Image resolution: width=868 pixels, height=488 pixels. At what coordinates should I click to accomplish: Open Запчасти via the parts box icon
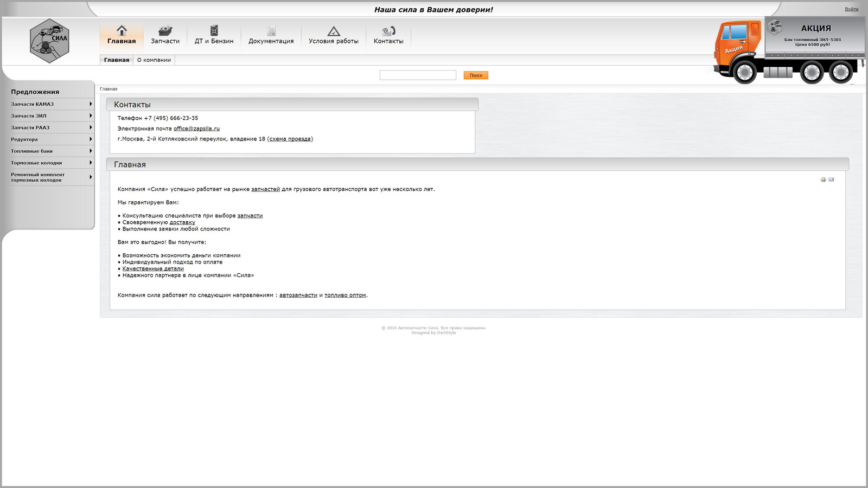165,31
